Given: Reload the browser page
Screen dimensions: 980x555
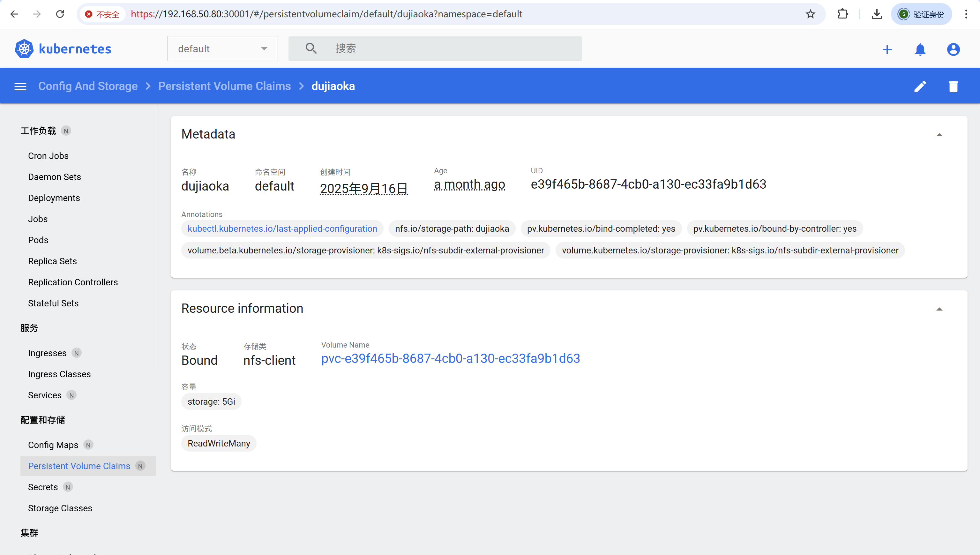Looking at the screenshot, I should click(60, 14).
